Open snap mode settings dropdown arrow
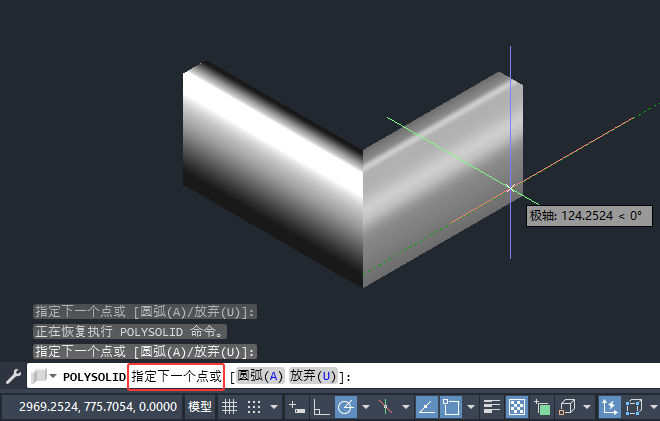 274,407
